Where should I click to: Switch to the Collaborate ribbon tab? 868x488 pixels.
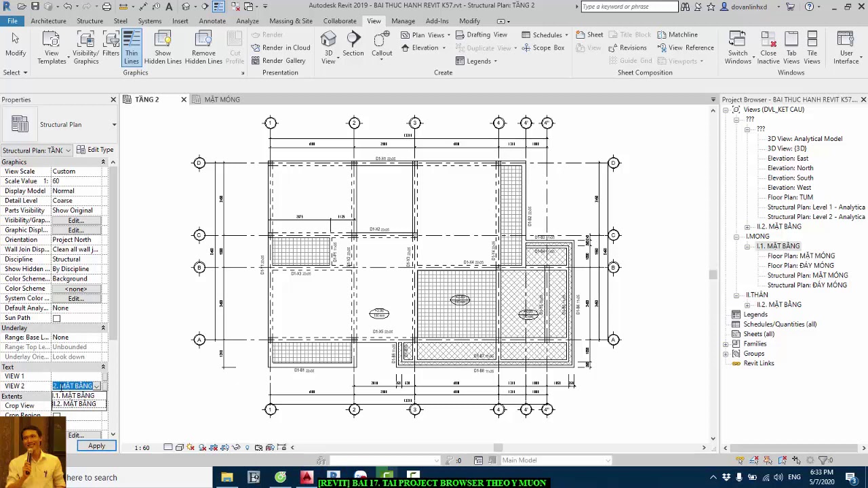[340, 21]
